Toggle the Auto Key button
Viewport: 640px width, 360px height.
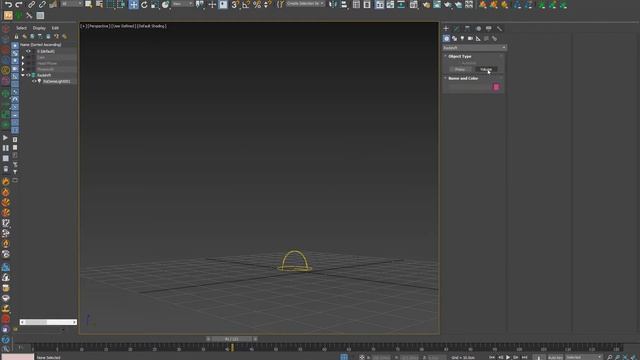pos(555,358)
